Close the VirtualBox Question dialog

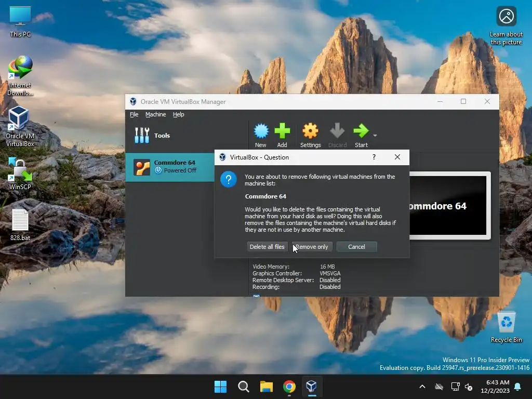397,157
